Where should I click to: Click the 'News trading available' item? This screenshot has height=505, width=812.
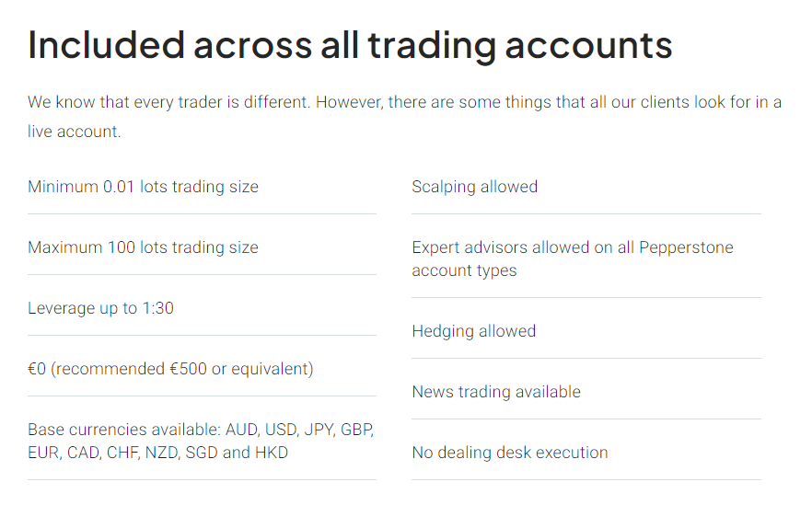496,392
